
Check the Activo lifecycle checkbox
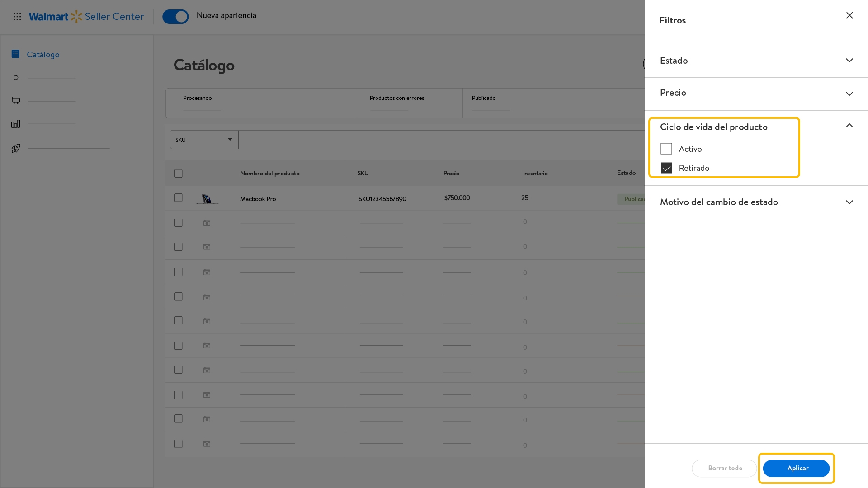pos(666,149)
